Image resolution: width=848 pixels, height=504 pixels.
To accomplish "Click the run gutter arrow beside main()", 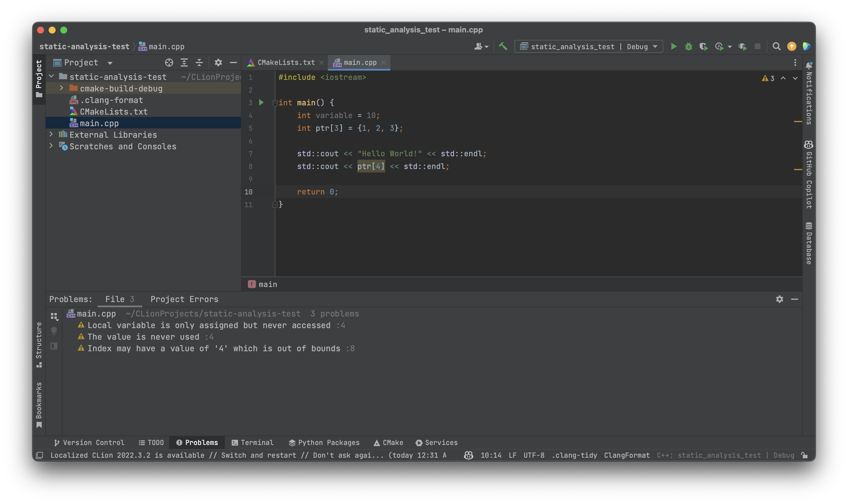I will [261, 103].
